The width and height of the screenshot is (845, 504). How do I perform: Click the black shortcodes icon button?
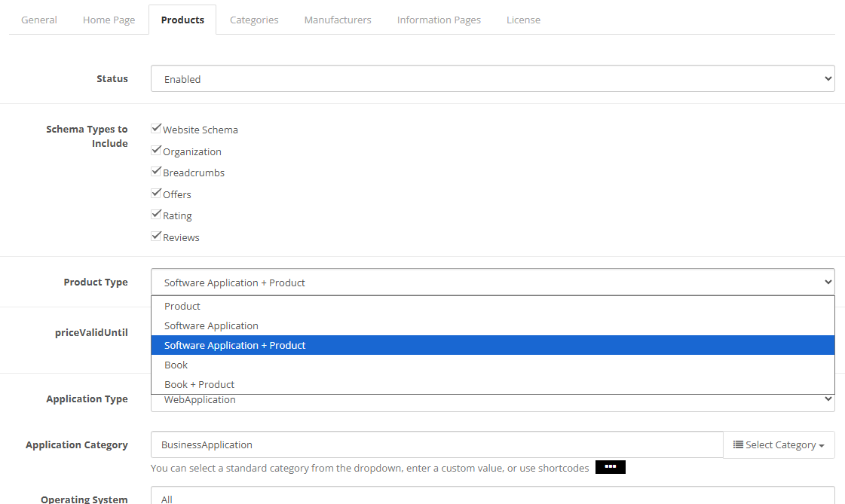point(610,467)
